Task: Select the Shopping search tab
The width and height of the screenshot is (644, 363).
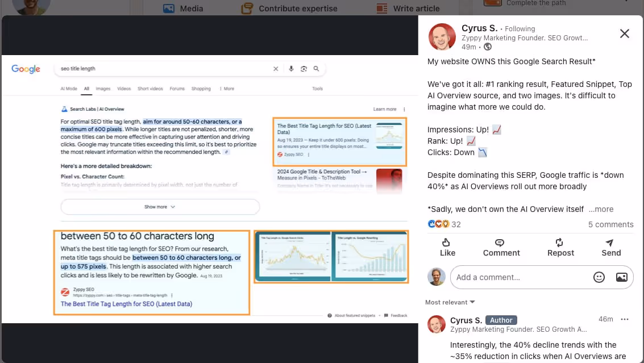Action: pyautogui.click(x=201, y=89)
